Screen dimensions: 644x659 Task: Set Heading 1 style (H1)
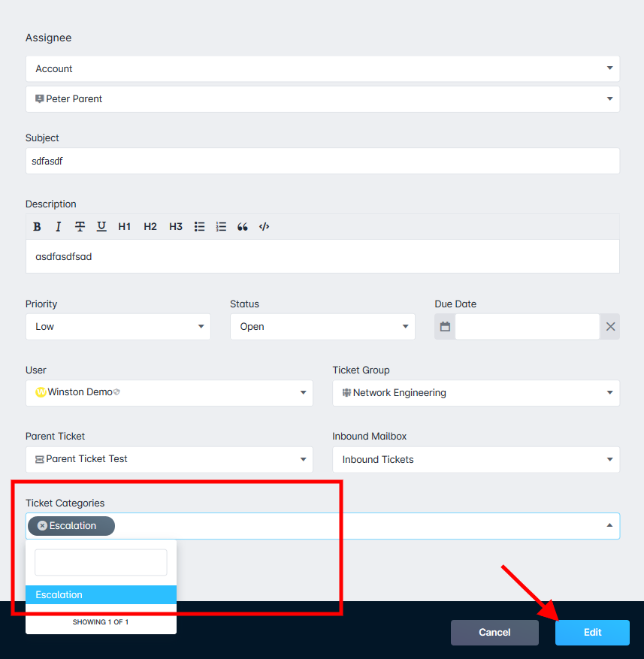(125, 227)
